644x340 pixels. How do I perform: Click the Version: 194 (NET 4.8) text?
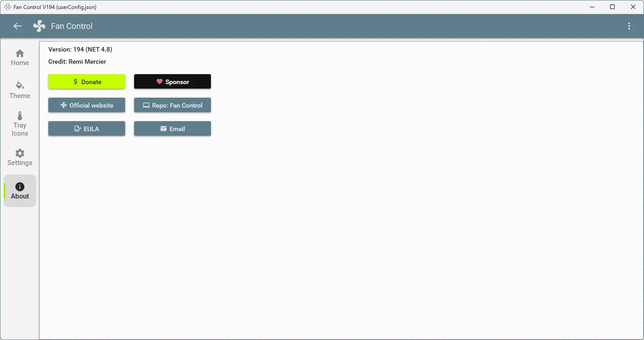point(80,49)
